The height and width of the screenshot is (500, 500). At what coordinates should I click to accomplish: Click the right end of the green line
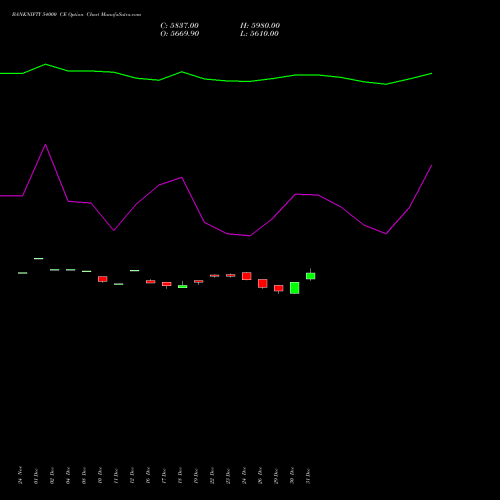431,74
